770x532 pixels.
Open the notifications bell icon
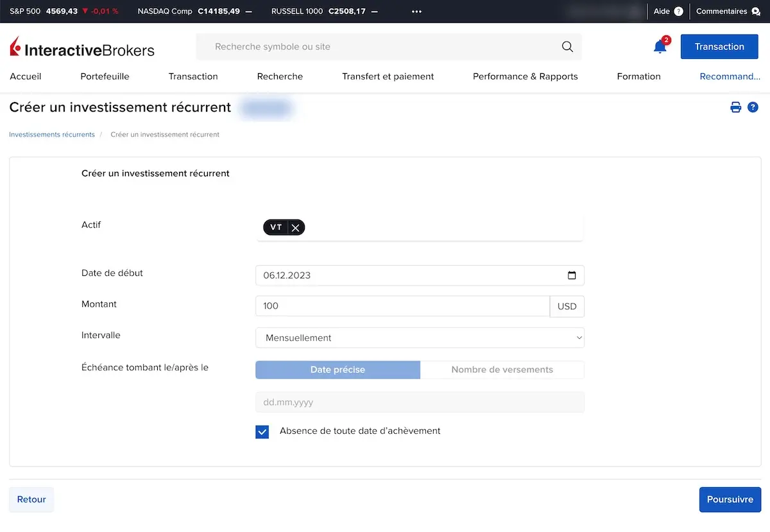click(660, 47)
